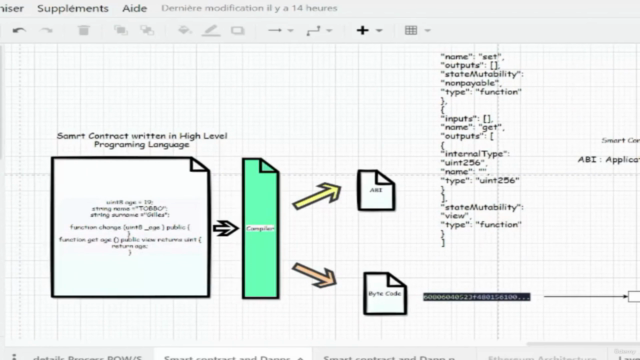The width and height of the screenshot is (640, 360).
Task: Expand the Insert dropdown arrow
Action: click(379, 31)
